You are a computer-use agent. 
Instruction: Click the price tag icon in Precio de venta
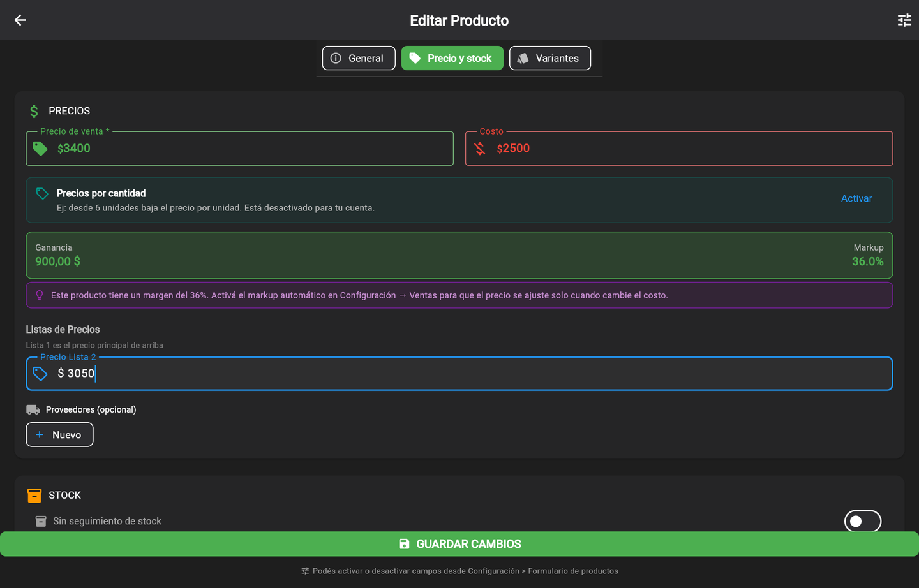[x=40, y=149]
